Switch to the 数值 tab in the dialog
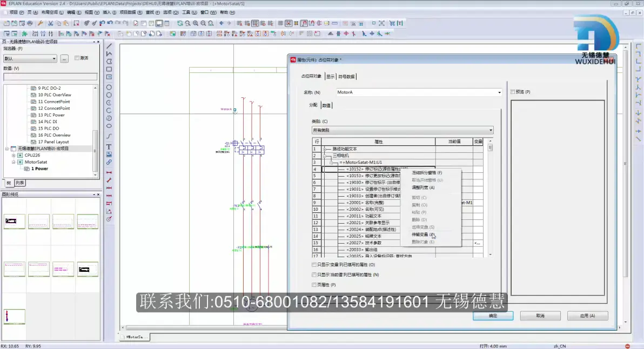 326,105
